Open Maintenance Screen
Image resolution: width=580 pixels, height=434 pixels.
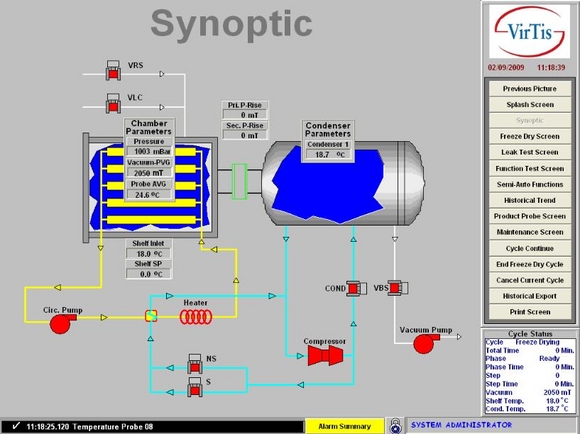click(530, 232)
